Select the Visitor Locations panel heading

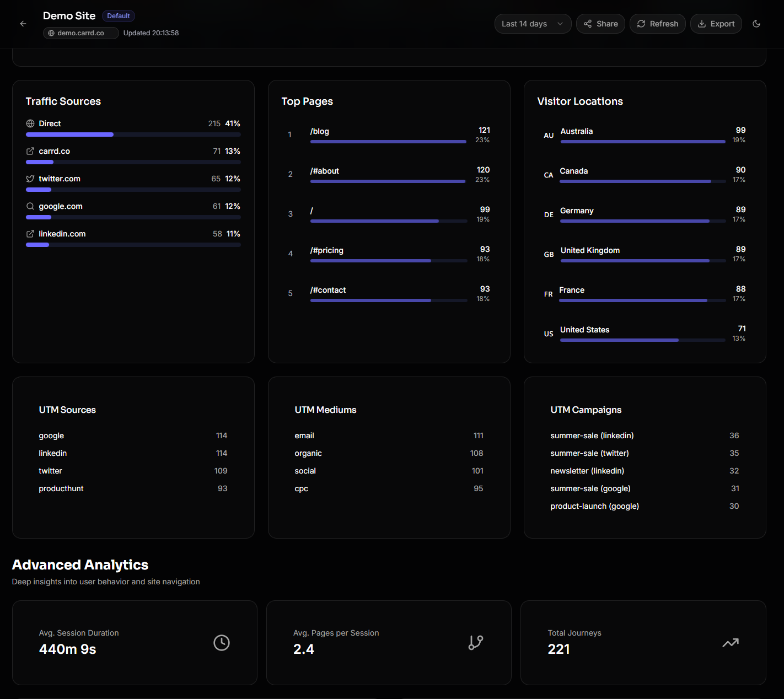tap(579, 101)
